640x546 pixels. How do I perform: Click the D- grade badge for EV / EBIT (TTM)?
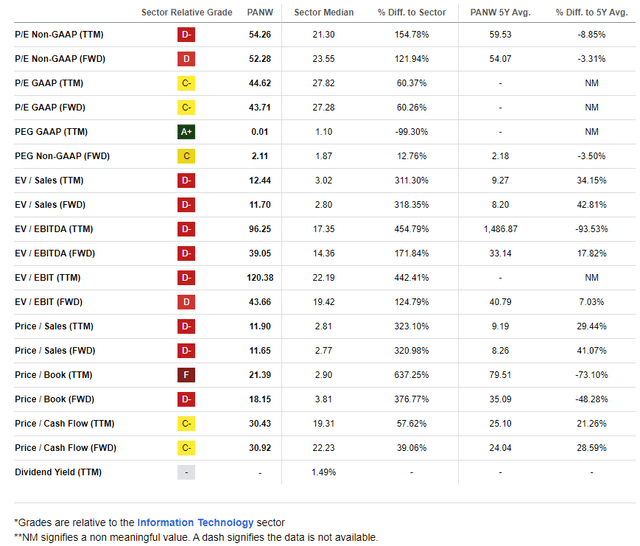(x=186, y=277)
